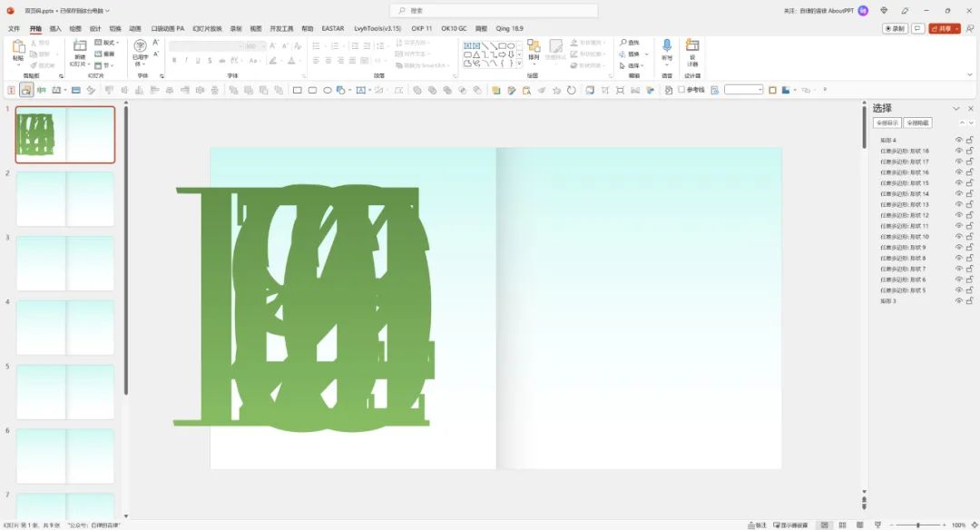Select the rectangle shape in quick toolbar
980x530 pixels.
[x=298, y=90]
